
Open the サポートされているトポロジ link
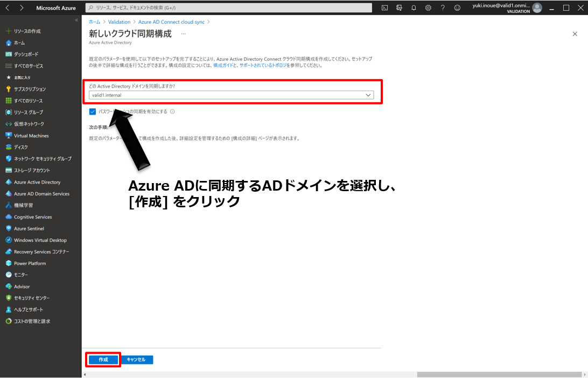(x=263, y=65)
